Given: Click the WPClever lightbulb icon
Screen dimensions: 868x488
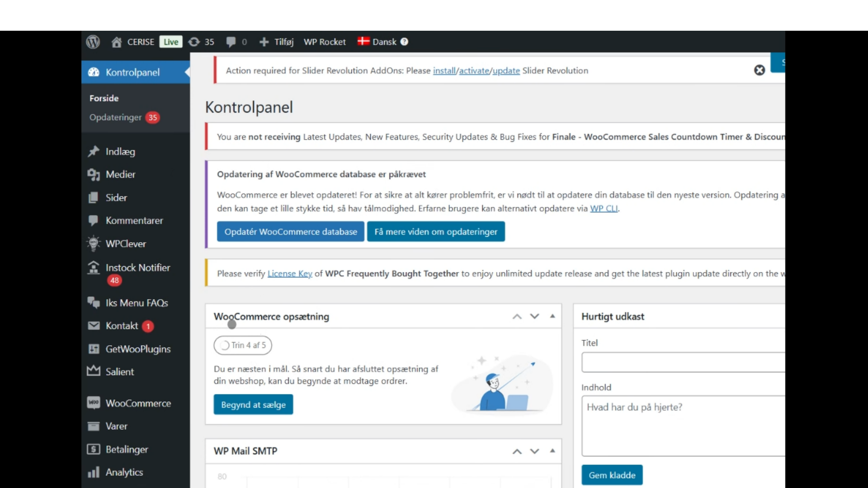Looking at the screenshot, I should click(x=94, y=244).
